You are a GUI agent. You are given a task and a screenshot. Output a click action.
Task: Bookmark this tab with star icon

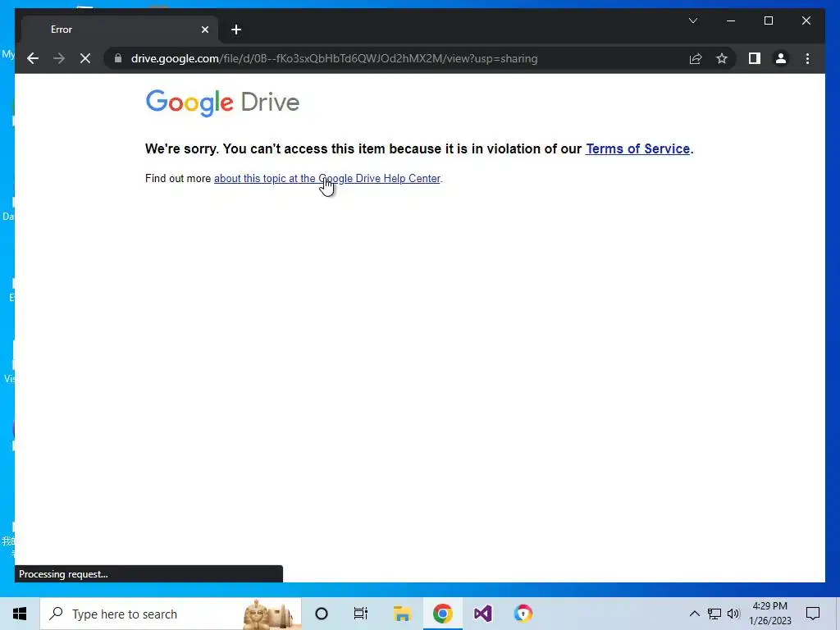point(722,58)
